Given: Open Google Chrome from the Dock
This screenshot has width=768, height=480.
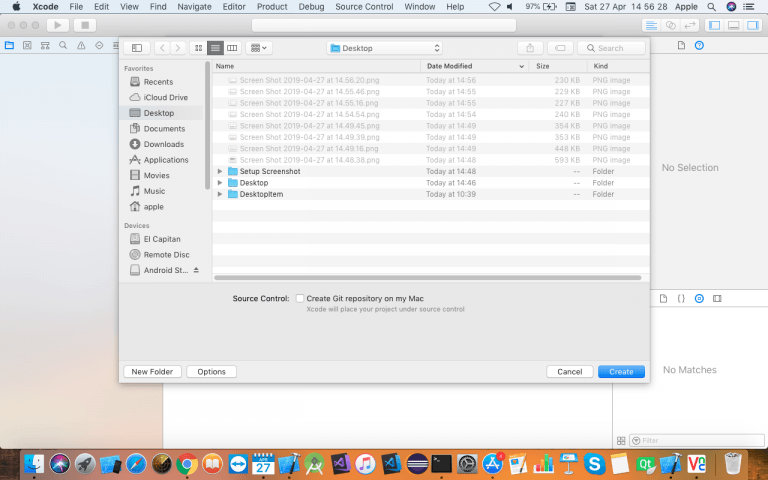Looking at the screenshot, I should click(x=186, y=464).
